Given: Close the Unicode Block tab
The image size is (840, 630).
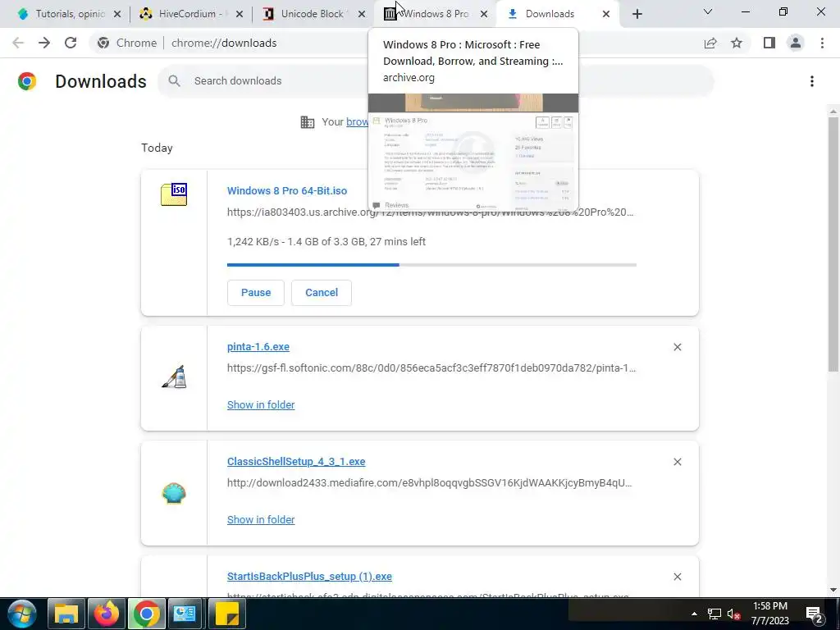Looking at the screenshot, I should pyautogui.click(x=362, y=14).
